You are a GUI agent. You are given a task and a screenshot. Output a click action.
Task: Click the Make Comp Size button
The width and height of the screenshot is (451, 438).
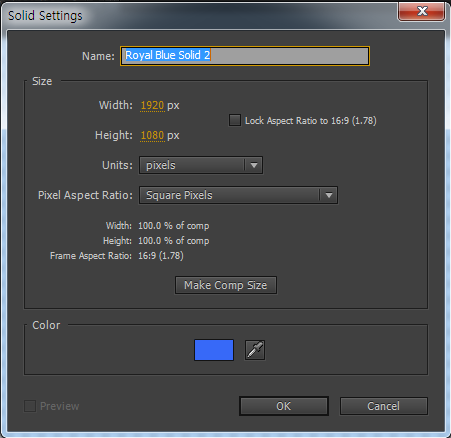[x=226, y=285]
